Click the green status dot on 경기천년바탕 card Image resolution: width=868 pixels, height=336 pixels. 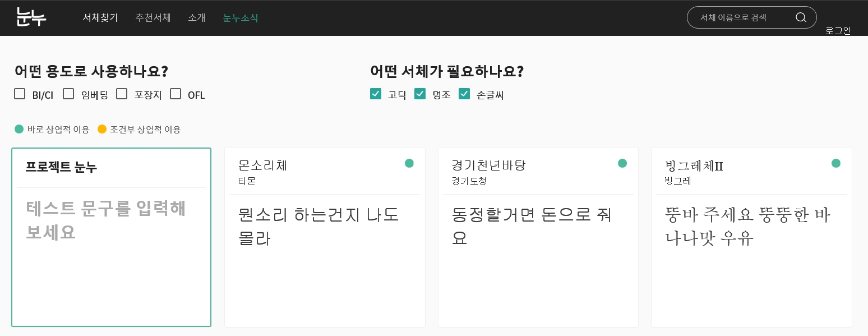point(622,163)
